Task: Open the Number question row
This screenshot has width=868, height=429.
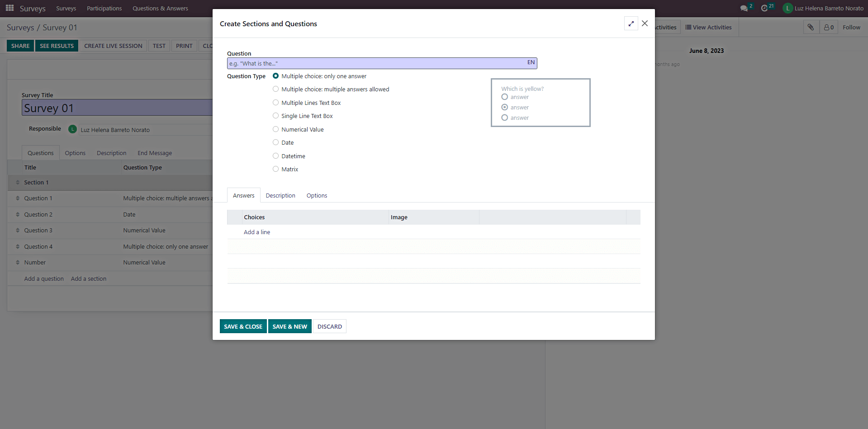Action: 110,263
